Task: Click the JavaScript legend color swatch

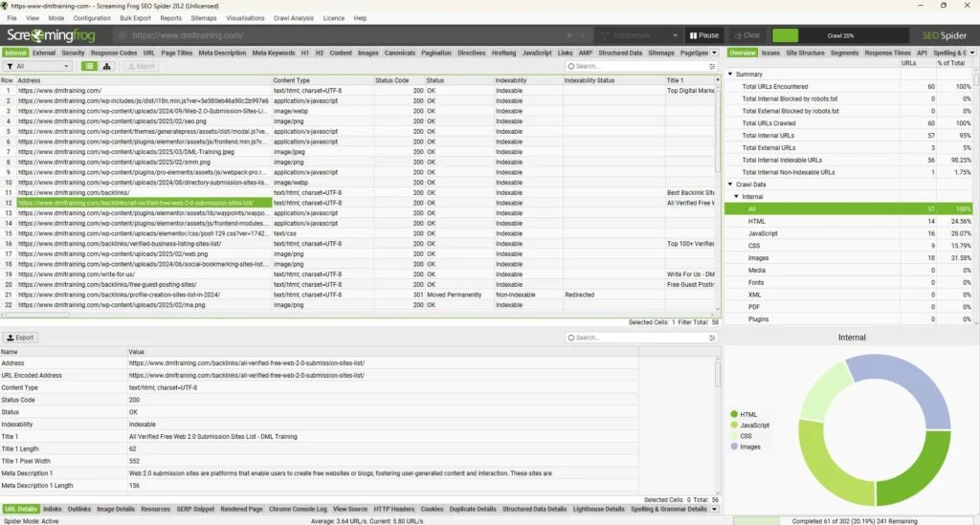Action: (x=734, y=426)
